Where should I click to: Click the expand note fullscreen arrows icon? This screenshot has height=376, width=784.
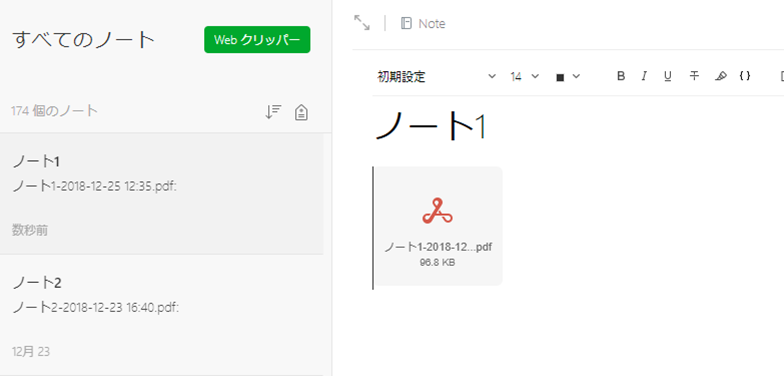362,23
